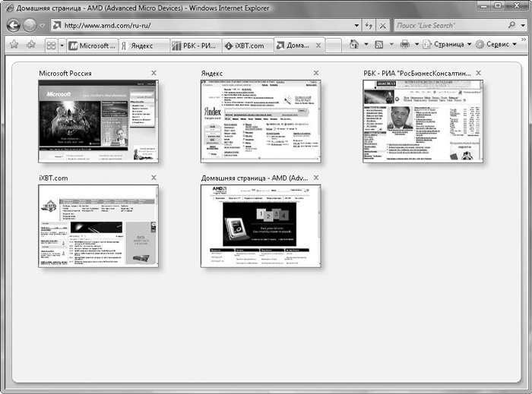
Task: Click the address bar URL field
Action: pos(205,25)
